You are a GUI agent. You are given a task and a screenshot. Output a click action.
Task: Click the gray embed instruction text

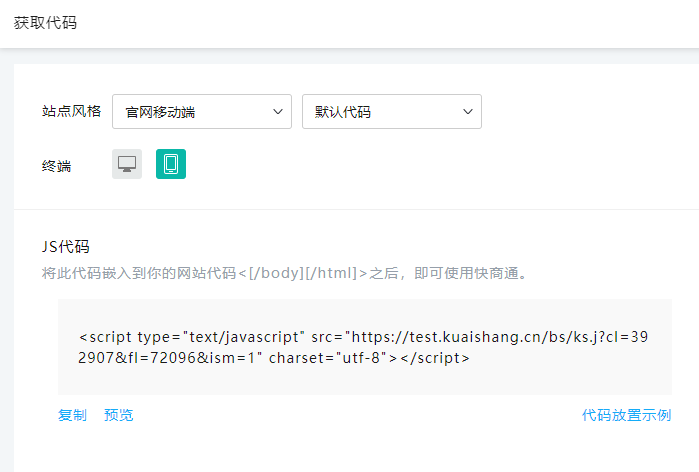(x=283, y=273)
